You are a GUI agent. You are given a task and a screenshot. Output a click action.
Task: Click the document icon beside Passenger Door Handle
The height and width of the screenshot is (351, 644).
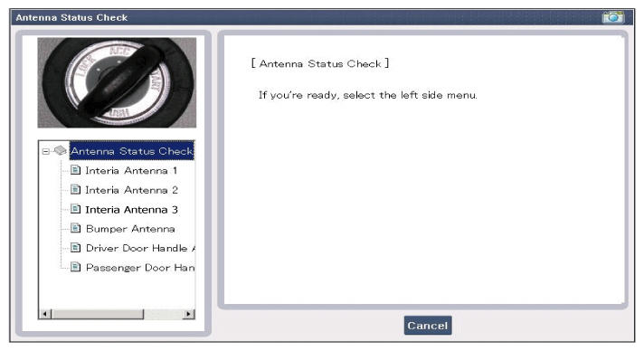(x=75, y=267)
